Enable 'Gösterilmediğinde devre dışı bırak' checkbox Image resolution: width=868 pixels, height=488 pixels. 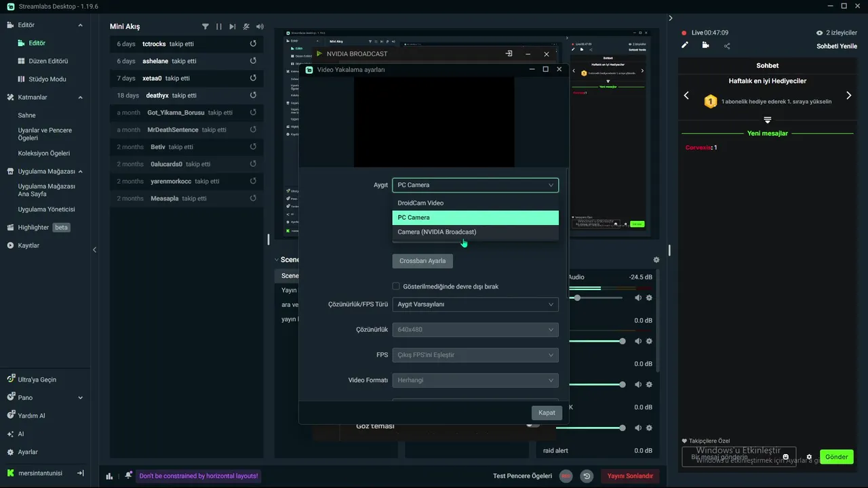click(x=396, y=286)
